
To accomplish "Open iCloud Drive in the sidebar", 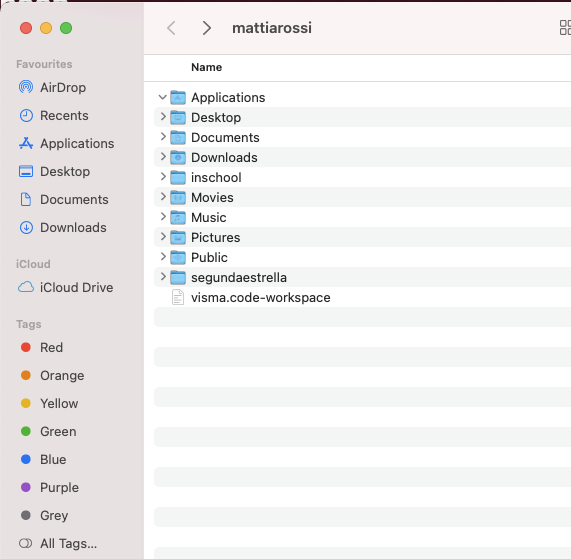I will click(x=66, y=287).
